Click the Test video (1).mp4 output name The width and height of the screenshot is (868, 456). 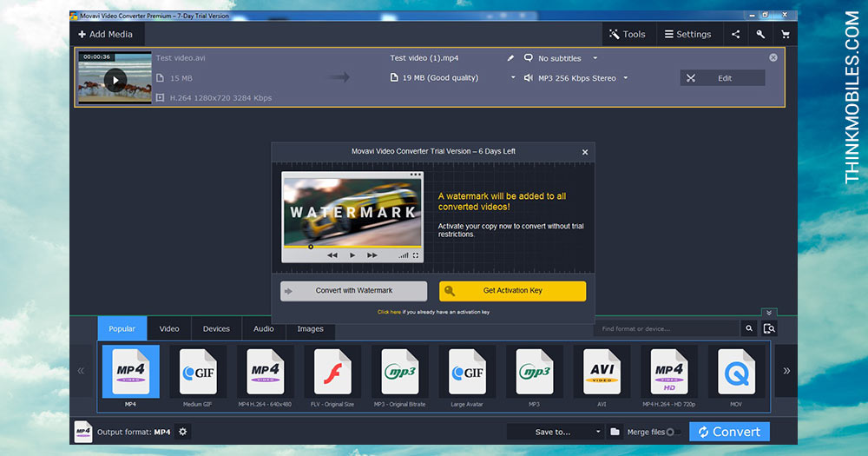(424, 57)
